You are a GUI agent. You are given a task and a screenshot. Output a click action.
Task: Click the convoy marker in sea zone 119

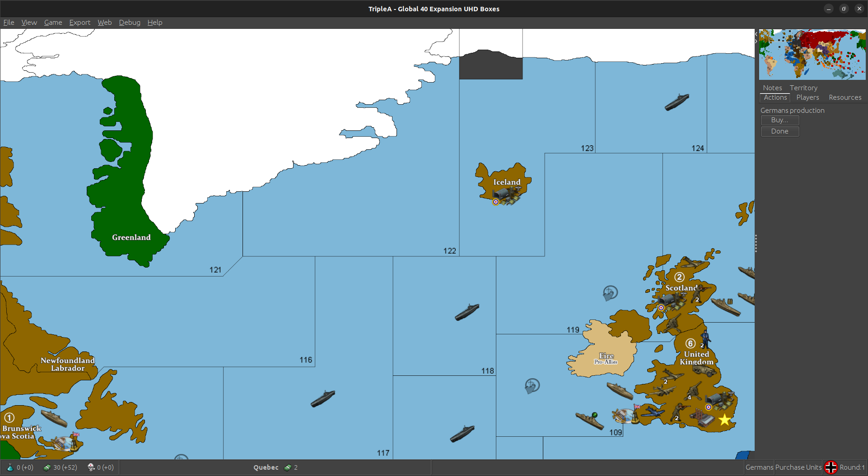point(610,293)
